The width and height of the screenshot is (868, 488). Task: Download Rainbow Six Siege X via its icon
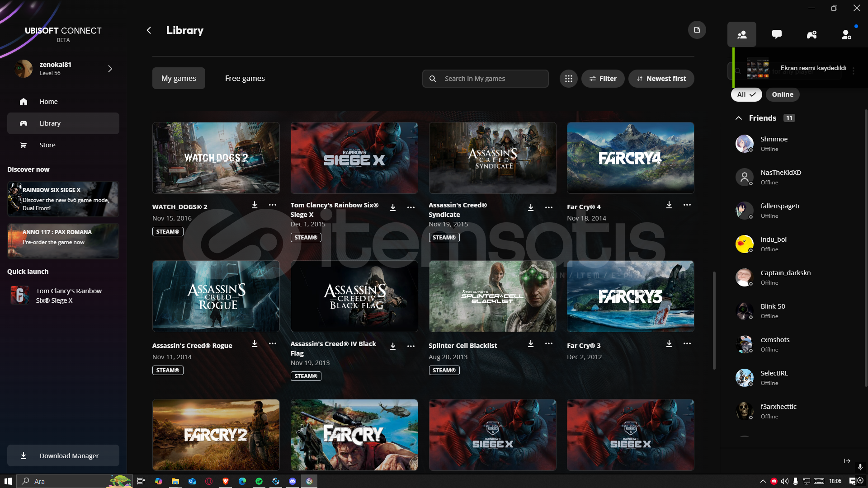click(x=393, y=207)
